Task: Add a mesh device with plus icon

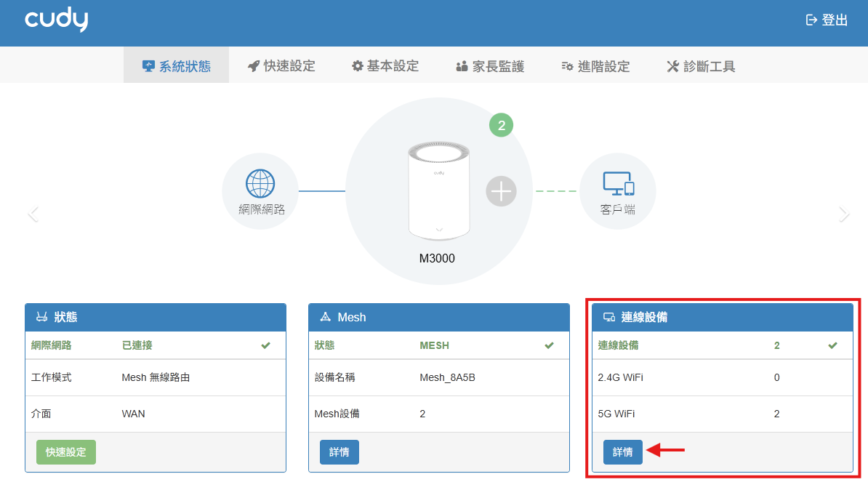Action: [x=501, y=191]
